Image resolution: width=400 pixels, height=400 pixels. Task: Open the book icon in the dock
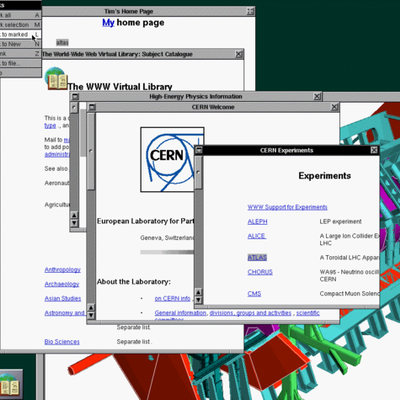click(x=11, y=384)
